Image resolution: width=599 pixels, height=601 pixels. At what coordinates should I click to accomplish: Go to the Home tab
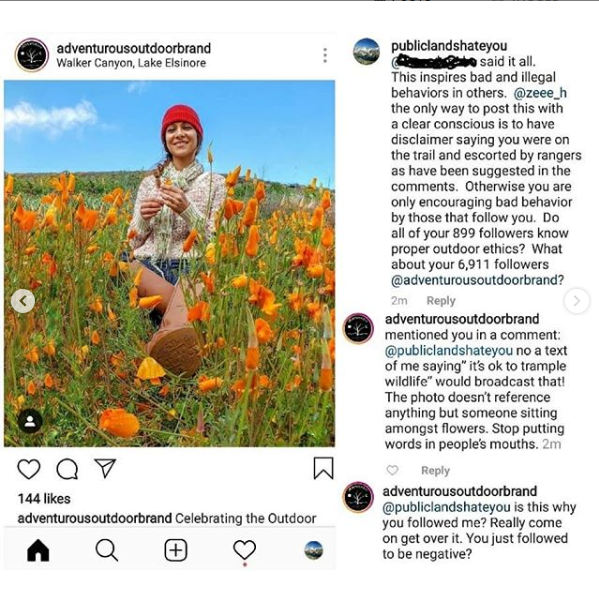click(38, 550)
